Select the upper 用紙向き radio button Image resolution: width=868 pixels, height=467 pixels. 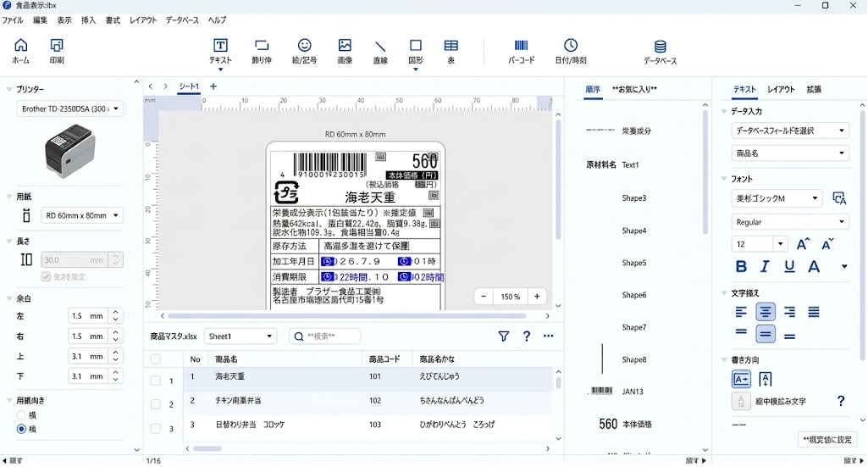pyautogui.click(x=21, y=415)
